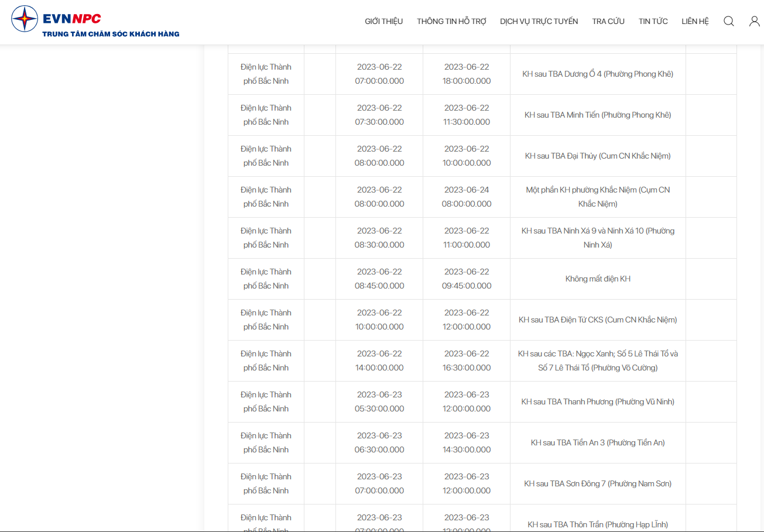The width and height of the screenshot is (764, 532).
Task: Click end time 2023-06-22 16:30:00.000
Action: coord(467,361)
